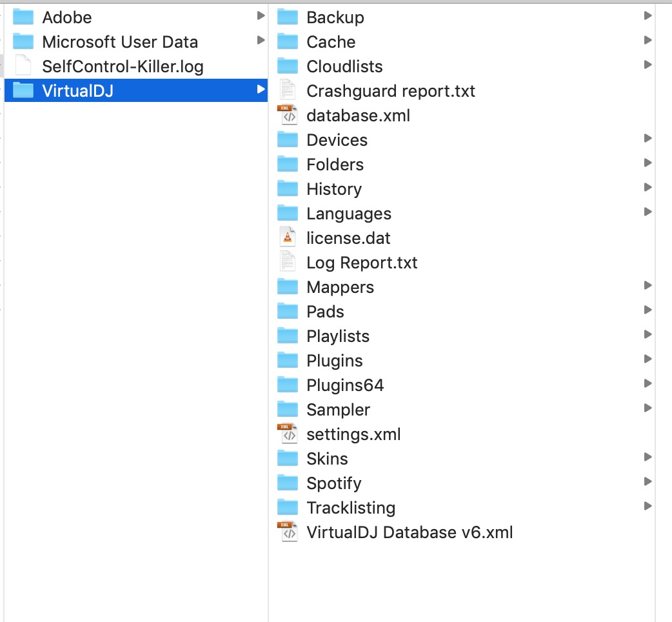Select the license.dat file name

(x=348, y=238)
